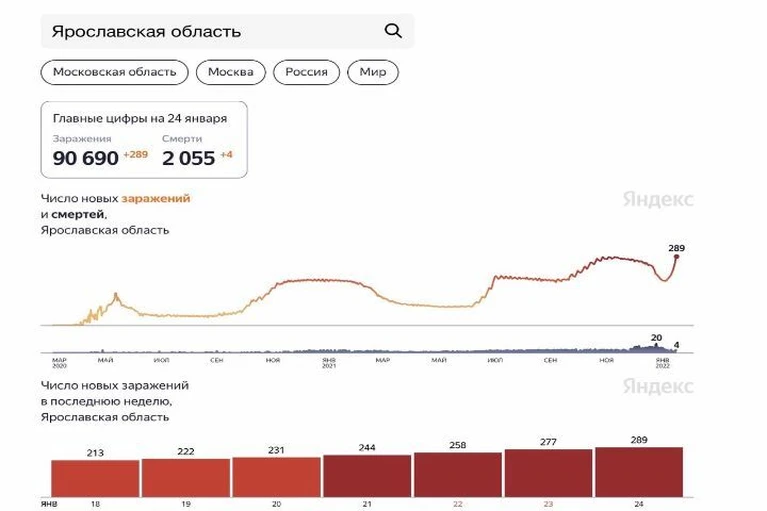Click the Jan 24 bar showing 289

639,472
